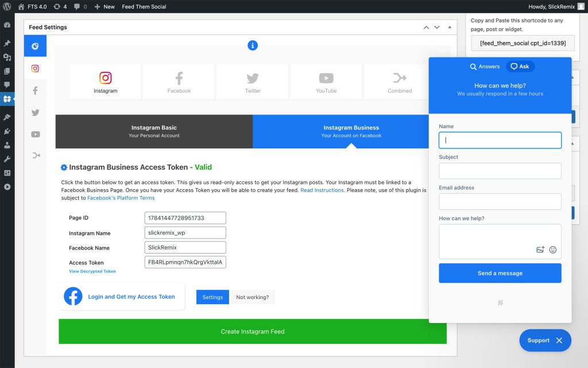Open the updates indicator showing 4

[60, 6]
